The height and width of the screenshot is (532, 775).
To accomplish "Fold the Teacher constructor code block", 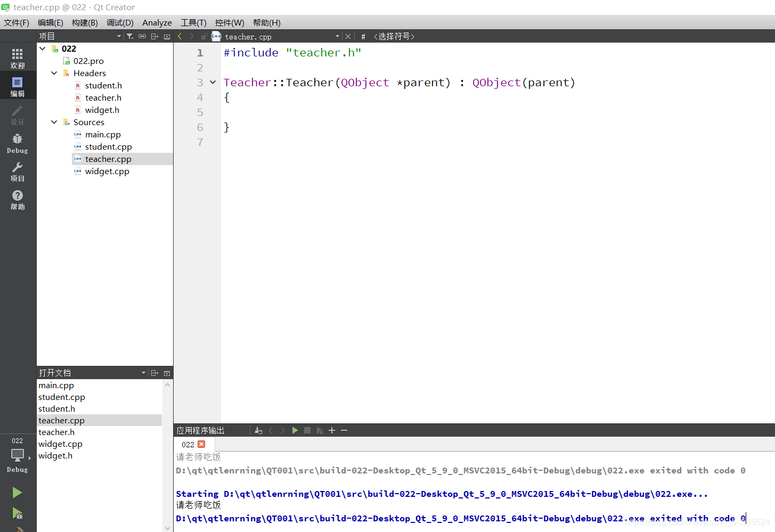I will [213, 83].
